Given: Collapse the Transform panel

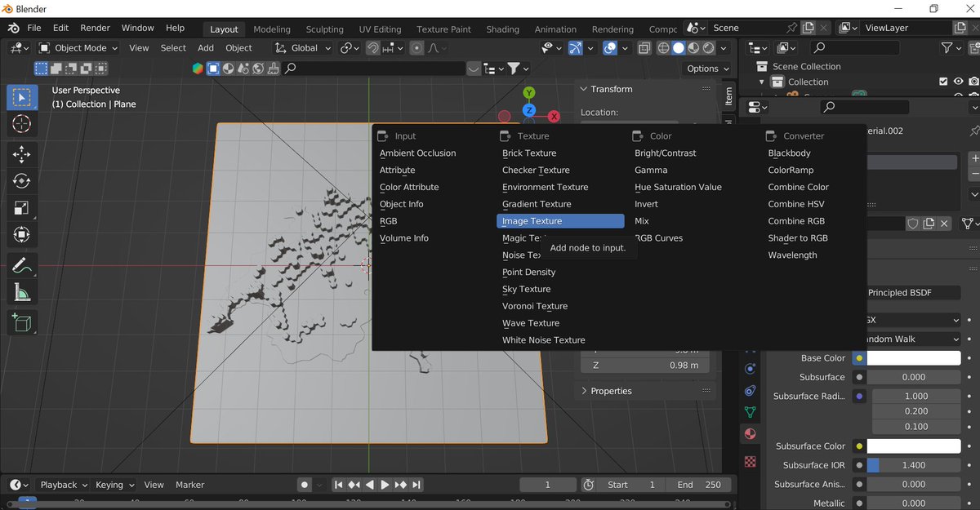Looking at the screenshot, I should [583, 89].
